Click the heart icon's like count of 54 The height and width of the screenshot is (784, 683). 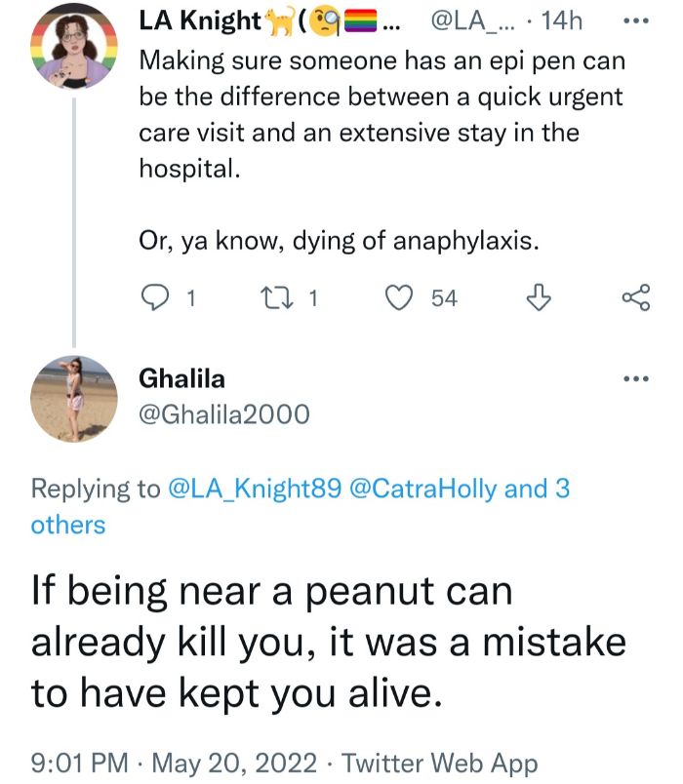tap(446, 299)
